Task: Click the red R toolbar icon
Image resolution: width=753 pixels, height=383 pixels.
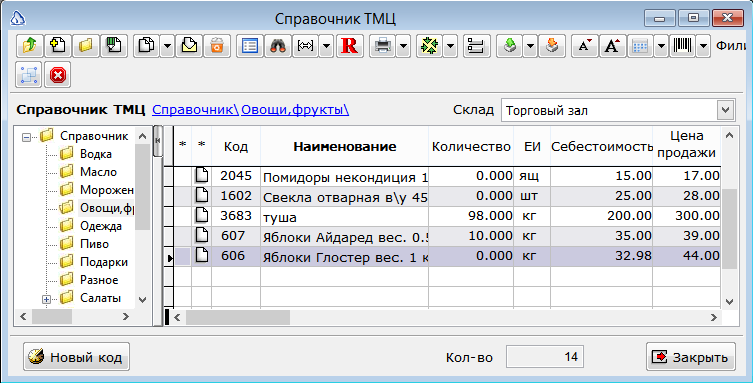Action: click(350, 46)
